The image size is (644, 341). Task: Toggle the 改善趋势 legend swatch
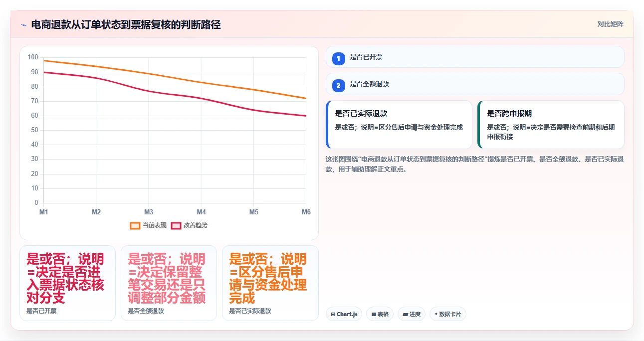click(176, 225)
